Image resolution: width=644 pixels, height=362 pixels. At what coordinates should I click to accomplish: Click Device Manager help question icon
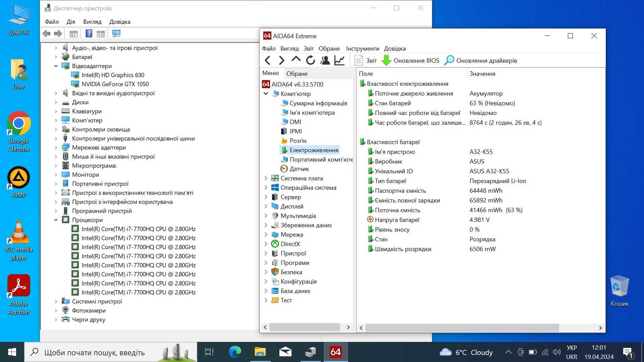click(x=89, y=34)
